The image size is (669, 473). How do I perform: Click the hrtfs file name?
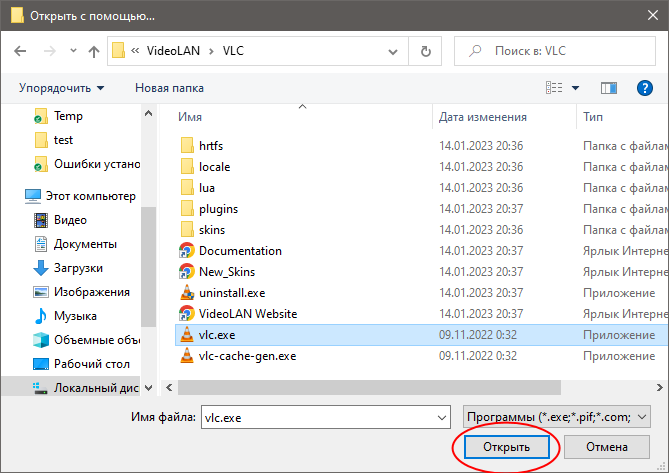coord(211,146)
